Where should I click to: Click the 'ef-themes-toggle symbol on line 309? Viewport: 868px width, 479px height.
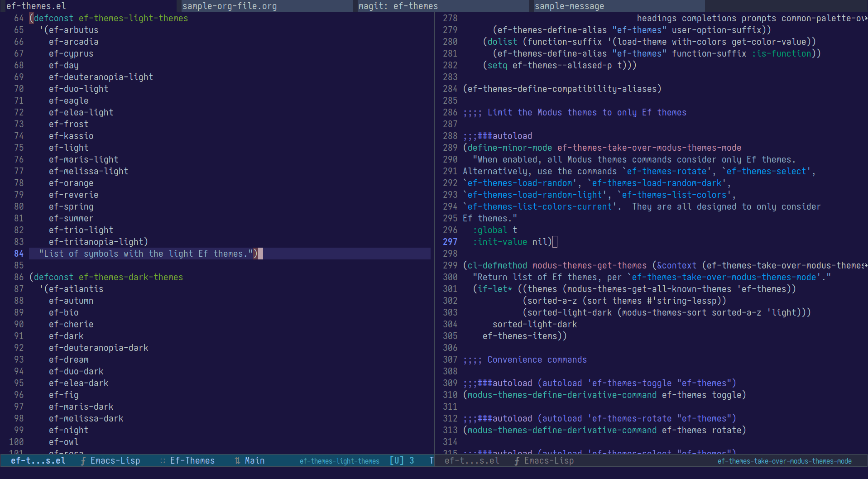(630, 383)
